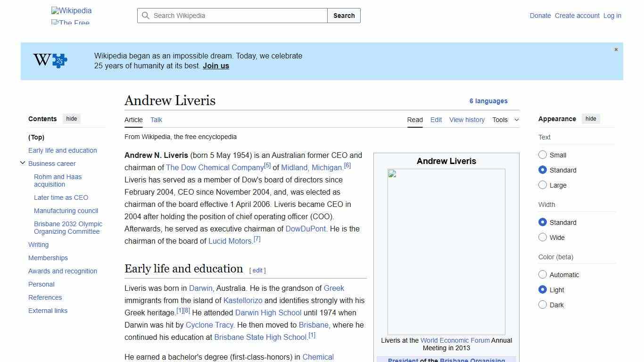Open the Join us link in the banner

tap(215, 66)
